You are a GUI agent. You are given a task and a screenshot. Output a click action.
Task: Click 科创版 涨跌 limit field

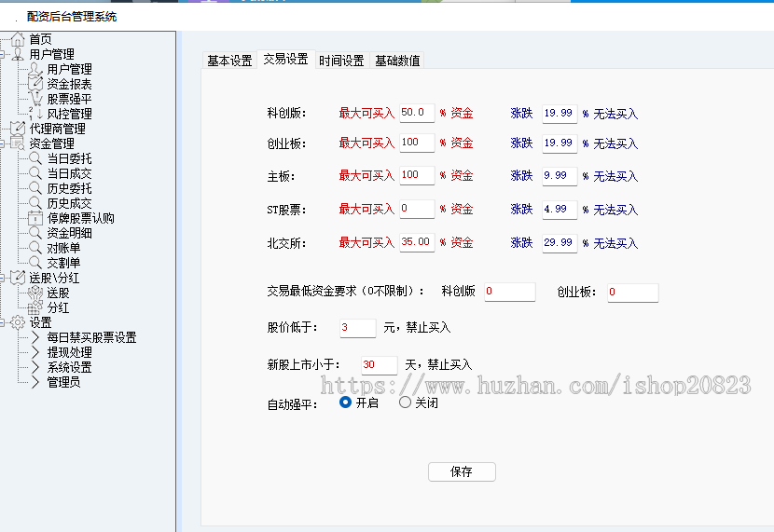[x=560, y=114]
